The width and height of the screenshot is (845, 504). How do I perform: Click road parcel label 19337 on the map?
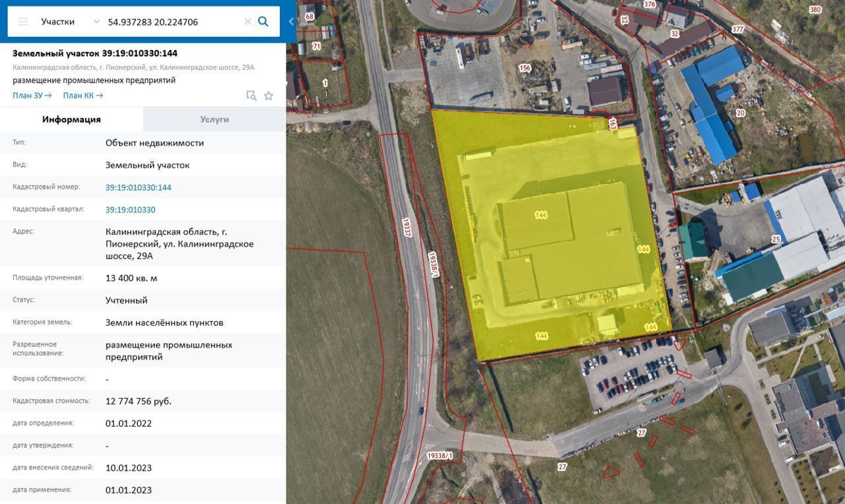pyautogui.click(x=406, y=228)
